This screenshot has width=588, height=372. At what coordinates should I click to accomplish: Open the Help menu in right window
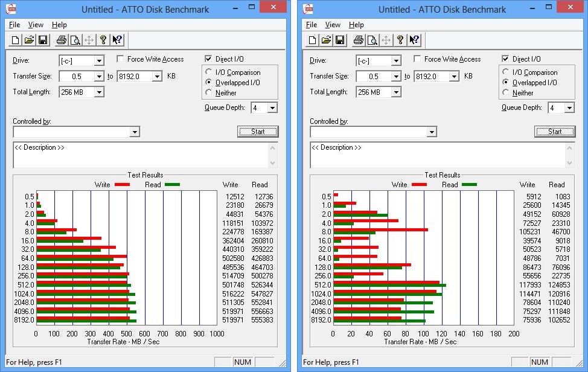(x=356, y=25)
